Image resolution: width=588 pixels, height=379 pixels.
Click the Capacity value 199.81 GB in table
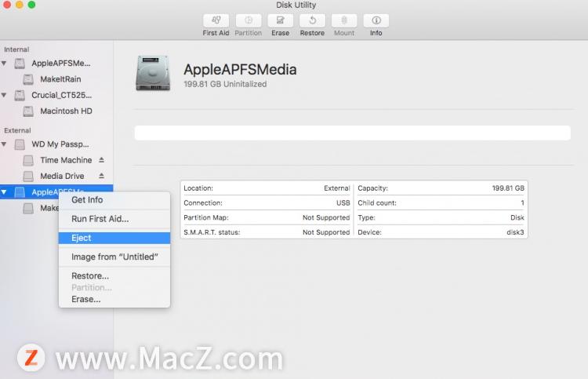pos(508,188)
